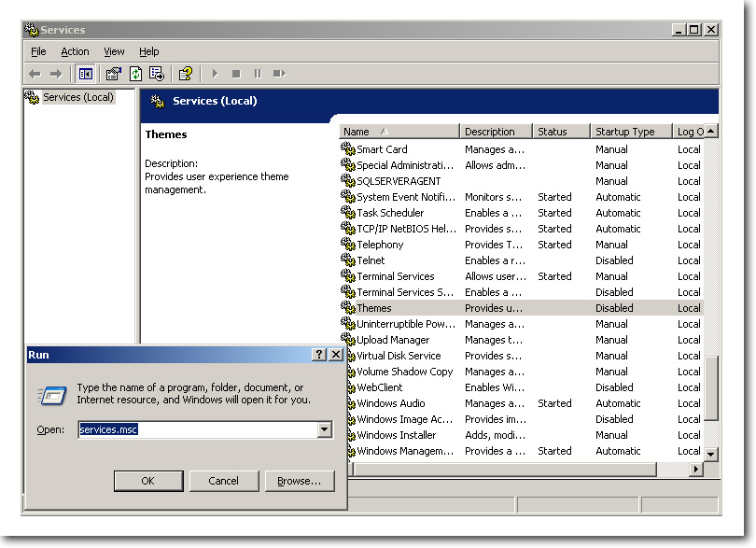Open the File menu

(x=38, y=51)
